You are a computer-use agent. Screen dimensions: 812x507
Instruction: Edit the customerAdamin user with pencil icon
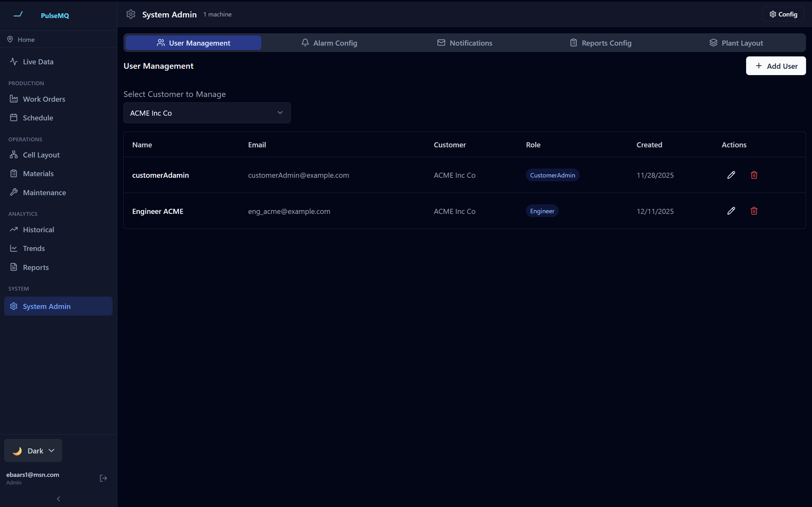click(x=731, y=175)
